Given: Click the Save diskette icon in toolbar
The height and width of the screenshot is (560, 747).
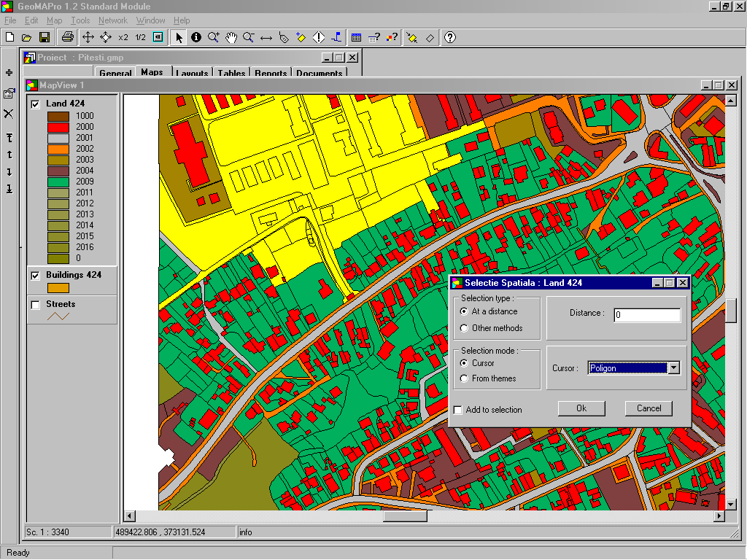Looking at the screenshot, I should (44, 37).
